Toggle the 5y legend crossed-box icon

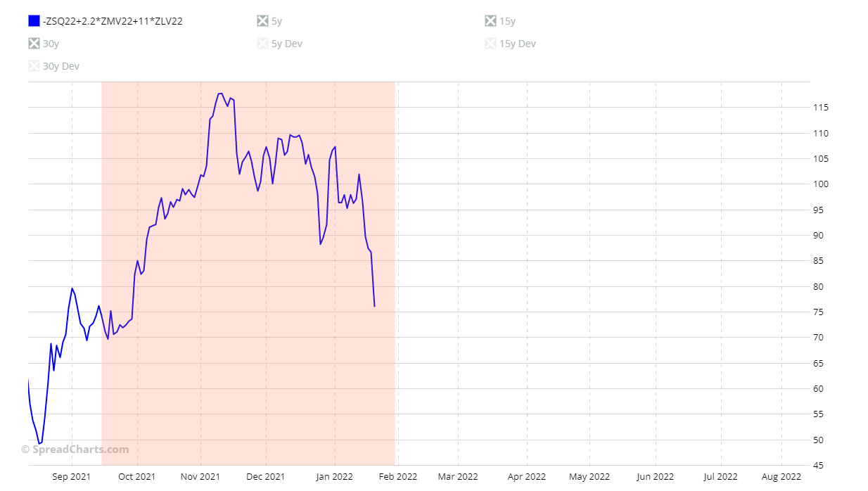click(263, 21)
